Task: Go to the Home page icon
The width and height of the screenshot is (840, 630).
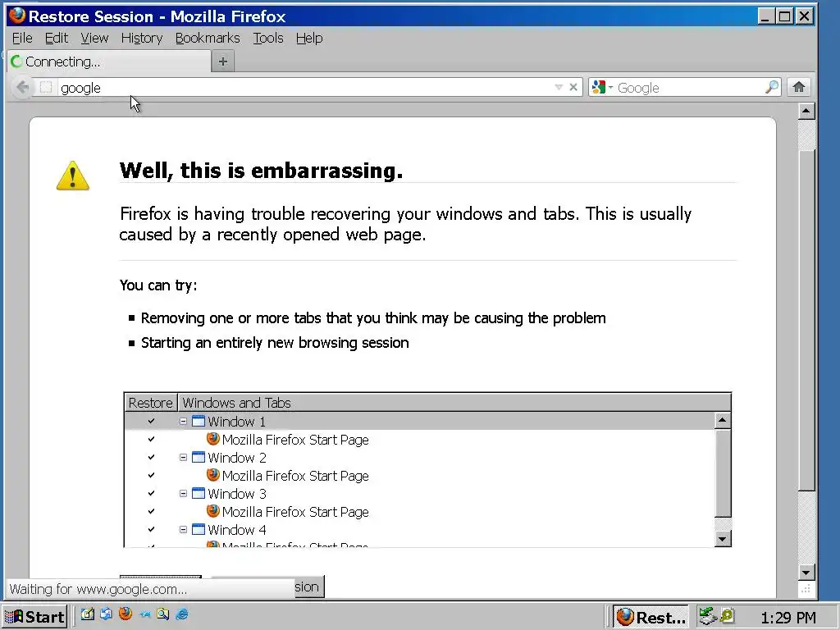Action: point(799,87)
